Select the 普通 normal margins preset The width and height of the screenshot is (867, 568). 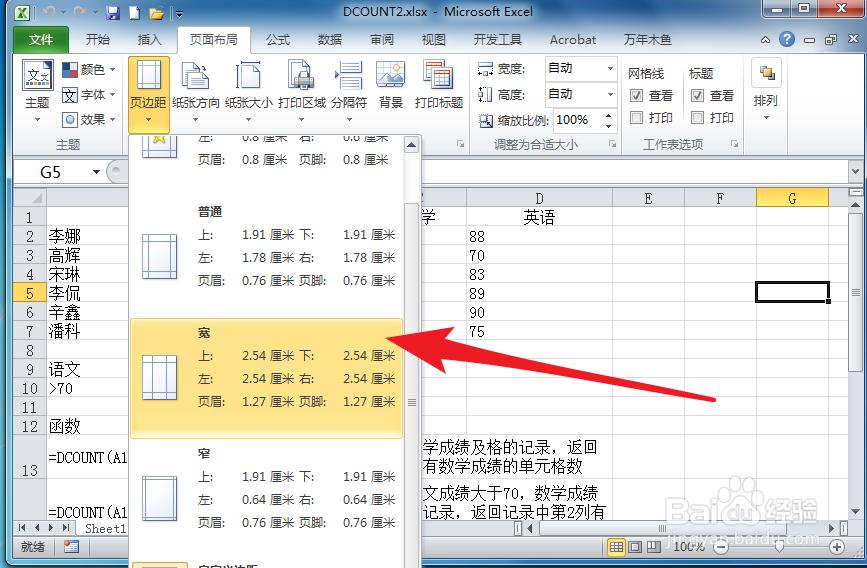click(x=267, y=257)
